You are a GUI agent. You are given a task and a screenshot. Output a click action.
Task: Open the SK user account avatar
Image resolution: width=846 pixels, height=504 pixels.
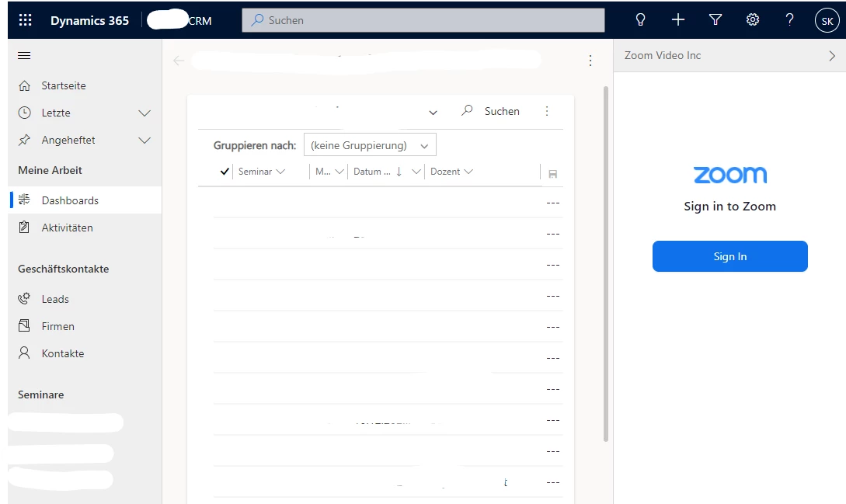pos(827,20)
